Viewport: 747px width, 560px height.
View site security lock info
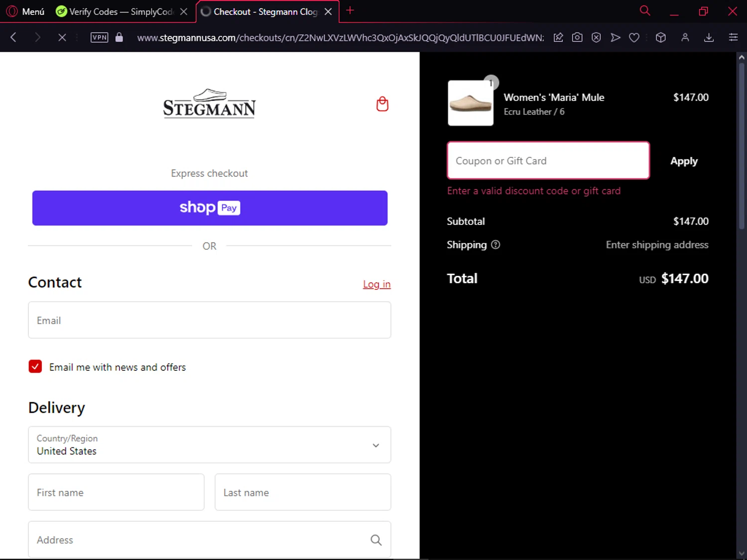(119, 37)
